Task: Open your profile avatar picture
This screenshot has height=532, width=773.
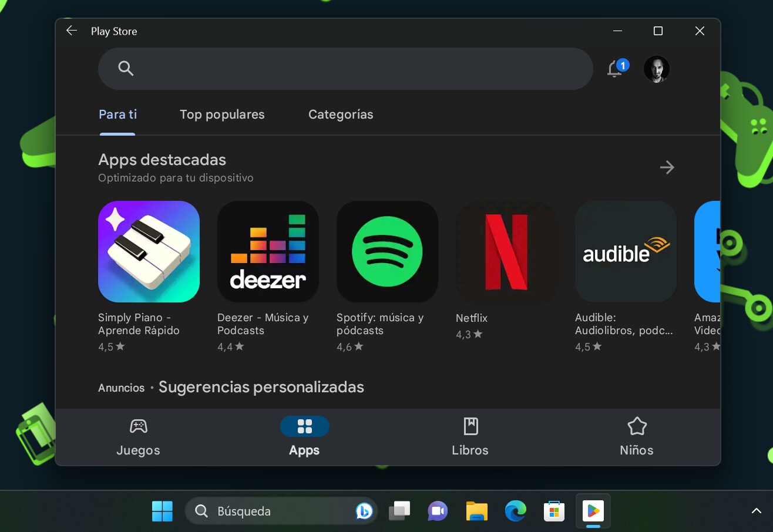Action: point(657,69)
